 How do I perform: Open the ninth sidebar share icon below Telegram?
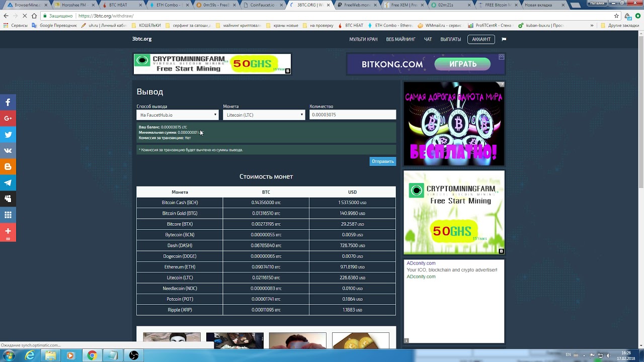tap(8, 199)
